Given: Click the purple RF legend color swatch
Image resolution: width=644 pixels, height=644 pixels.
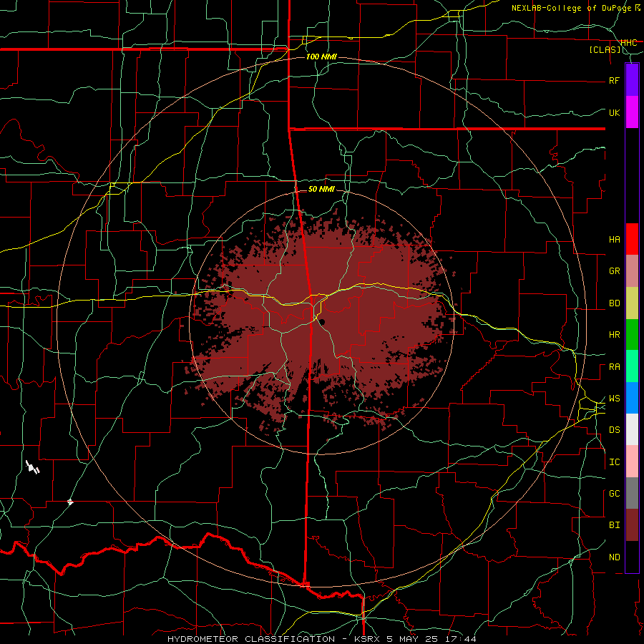Looking at the screenshot, I should pyautogui.click(x=632, y=80).
